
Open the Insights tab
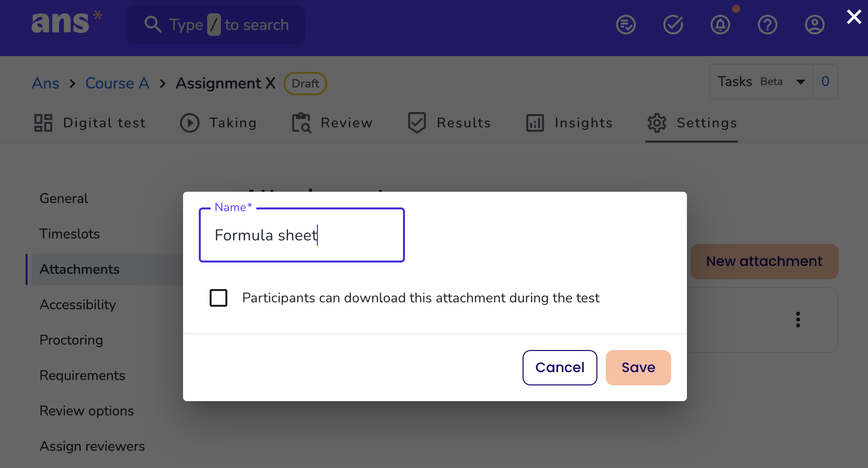569,123
